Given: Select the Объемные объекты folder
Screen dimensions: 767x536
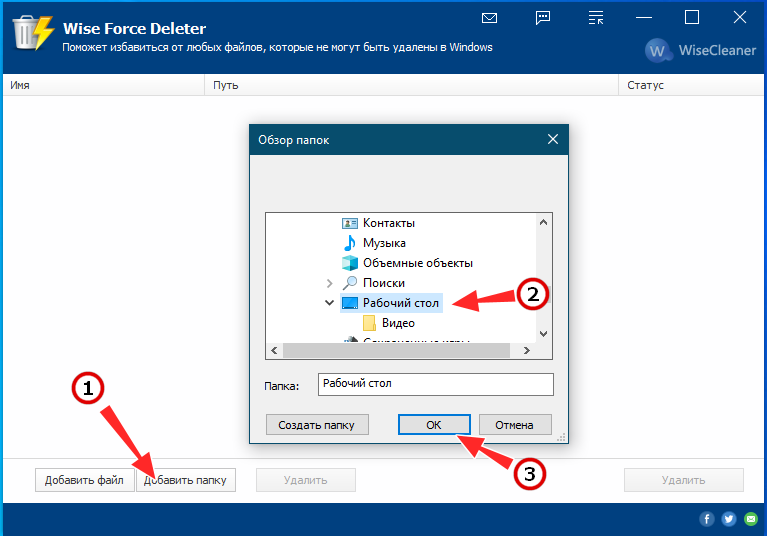Looking at the screenshot, I should click(x=418, y=263).
